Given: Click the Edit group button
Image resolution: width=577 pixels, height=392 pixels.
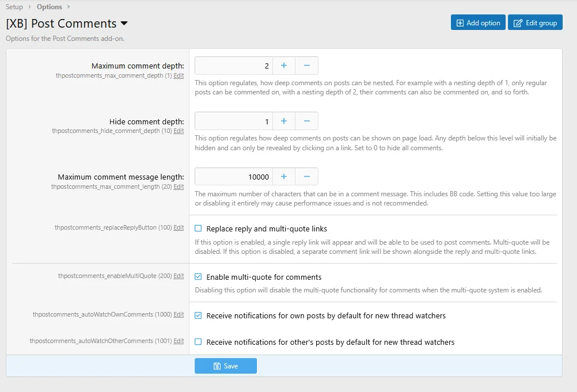Looking at the screenshot, I should click(x=535, y=23).
